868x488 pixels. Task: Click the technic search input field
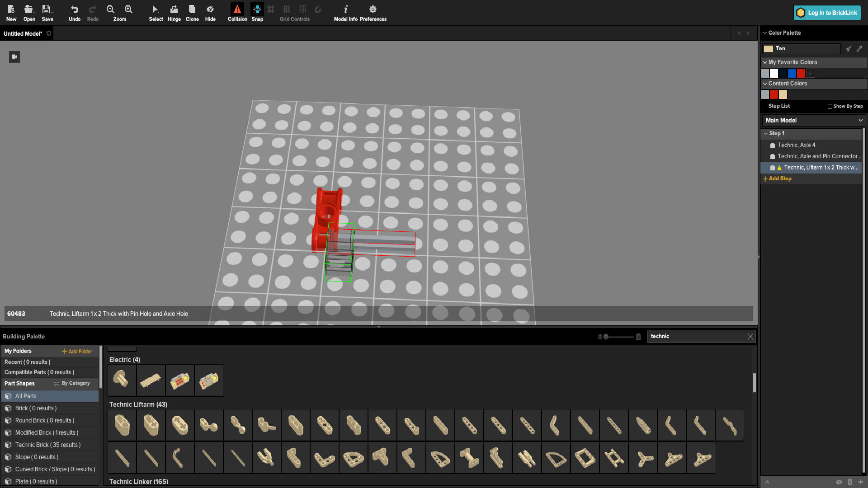click(x=696, y=336)
